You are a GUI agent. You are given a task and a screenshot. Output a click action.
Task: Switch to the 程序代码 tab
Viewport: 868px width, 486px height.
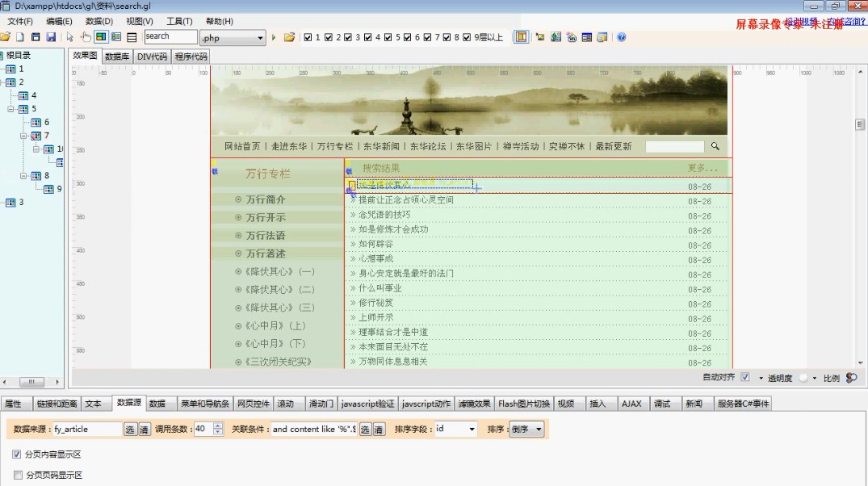pyautogui.click(x=191, y=57)
